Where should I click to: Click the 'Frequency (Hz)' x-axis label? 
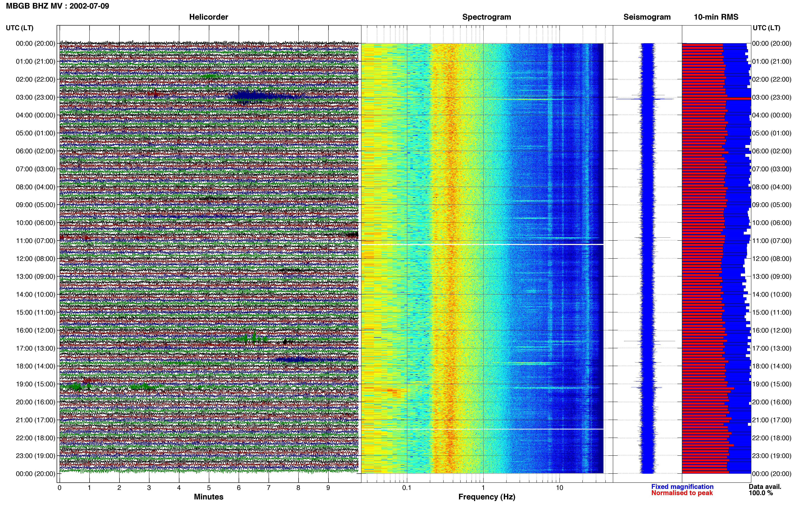487,497
